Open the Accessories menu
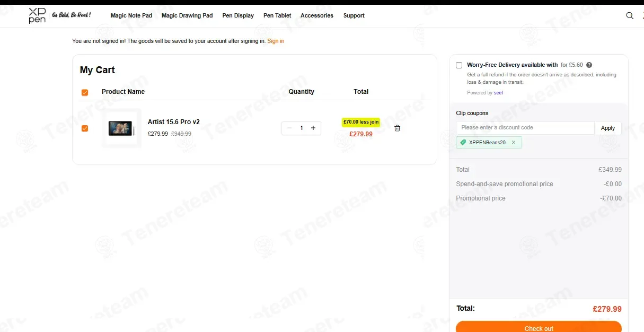 317,15
